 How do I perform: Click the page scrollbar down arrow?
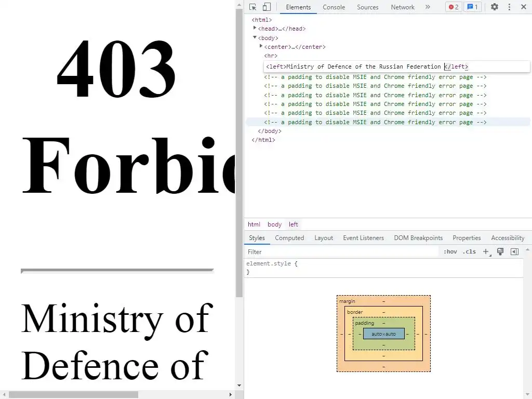coord(239,386)
